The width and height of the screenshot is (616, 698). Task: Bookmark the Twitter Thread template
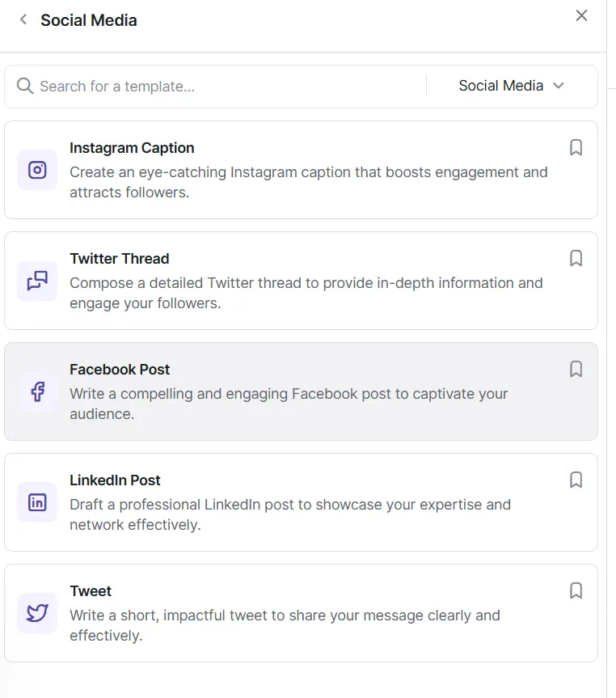point(576,258)
